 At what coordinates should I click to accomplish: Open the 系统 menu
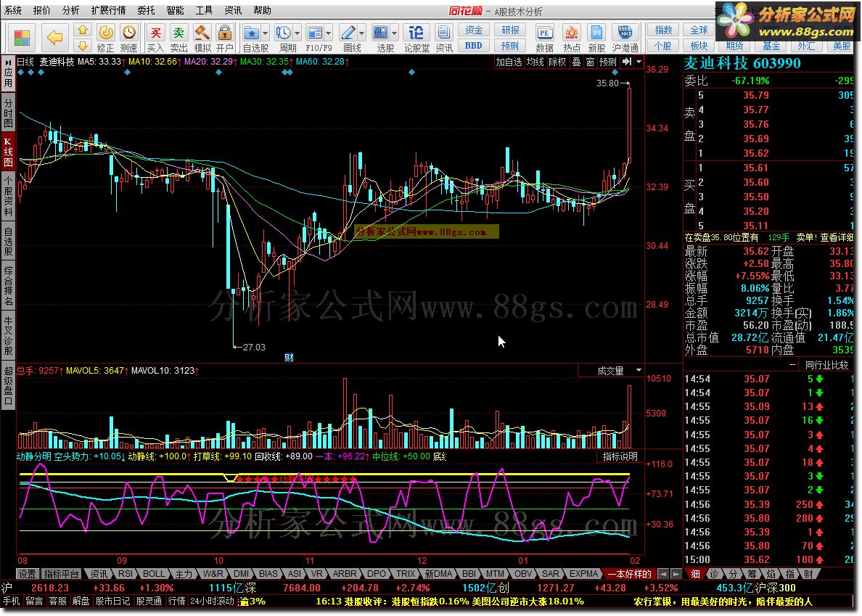[13, 10]
